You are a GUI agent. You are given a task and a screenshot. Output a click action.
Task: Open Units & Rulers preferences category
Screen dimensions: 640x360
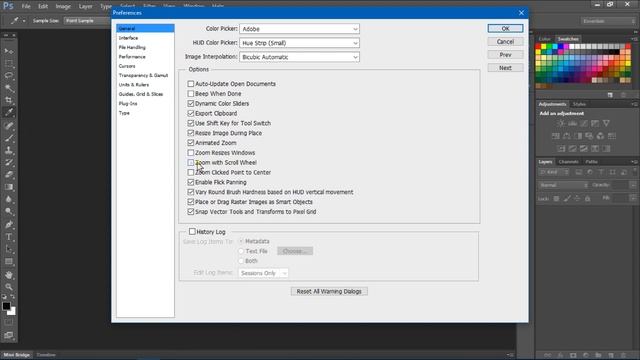click(x=134, y=85)
